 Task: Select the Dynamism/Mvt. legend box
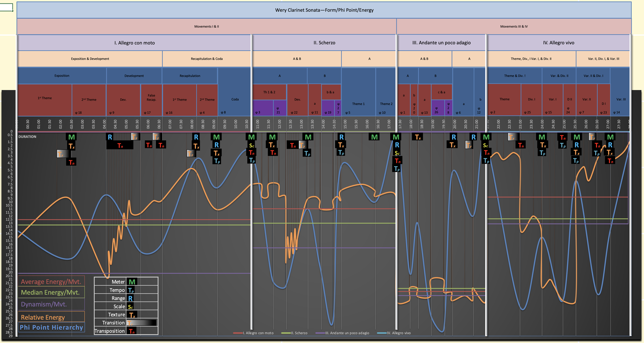coord(51,304)
